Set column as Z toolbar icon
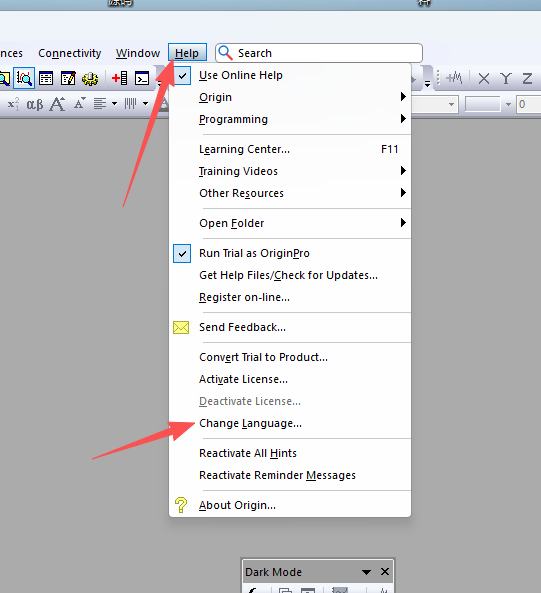 527,79
